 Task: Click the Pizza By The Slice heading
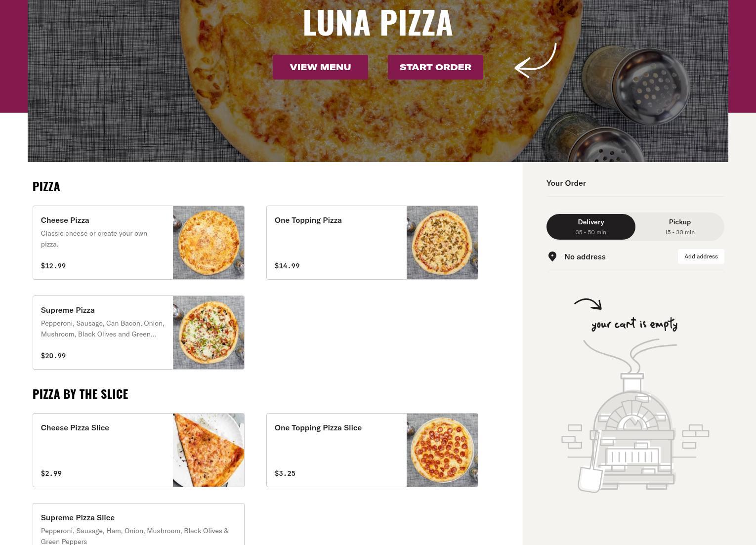click(80, 394)
